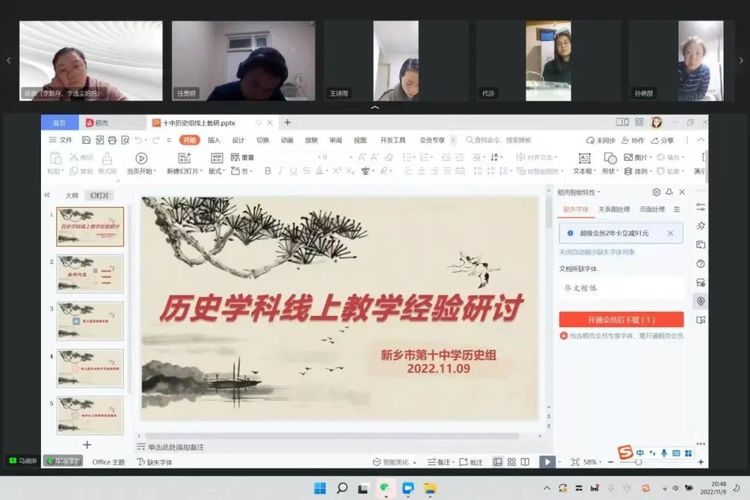Click the Share icon in ribbon
The width and height of the screenshot is (750, 500).
click(x=655, y=140)
